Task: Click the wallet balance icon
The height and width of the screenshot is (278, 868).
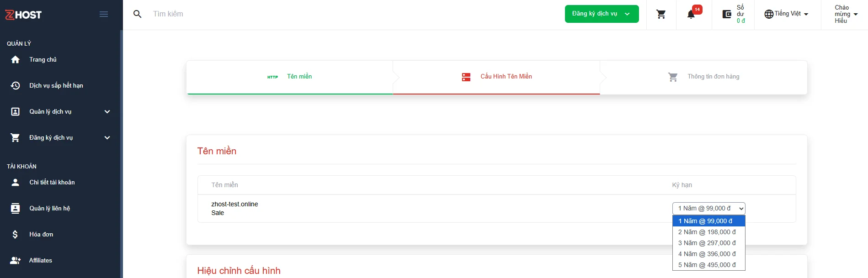Action: coord(727,14)
